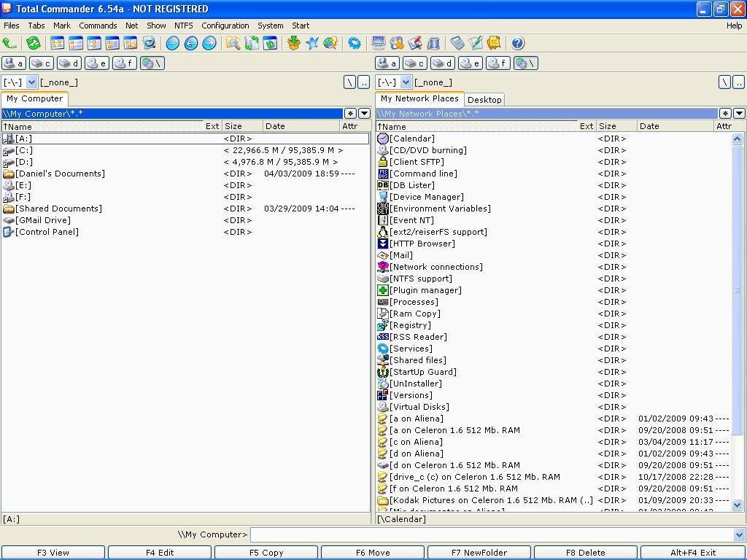Viewport: 747px width, 560px height.
Task: Click the blue forward arrow toolbar icon
Action: coord(209,44)
